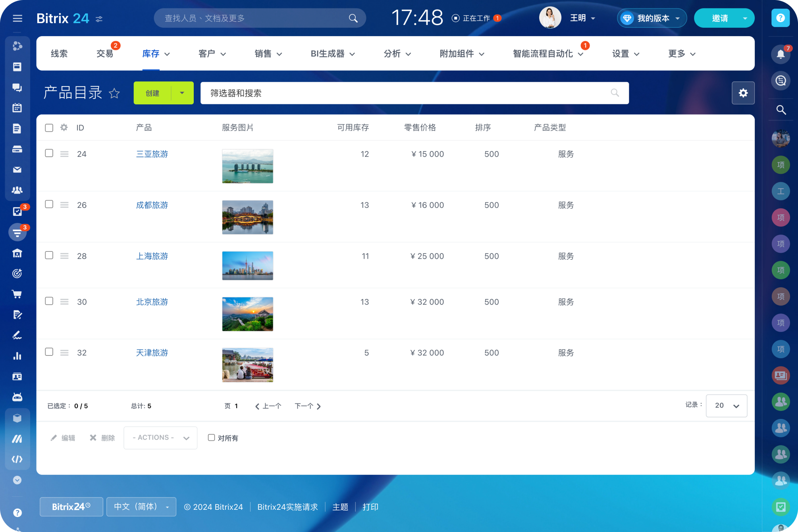
Task: Open the notifications bell icon
Action: coord(780,54)
